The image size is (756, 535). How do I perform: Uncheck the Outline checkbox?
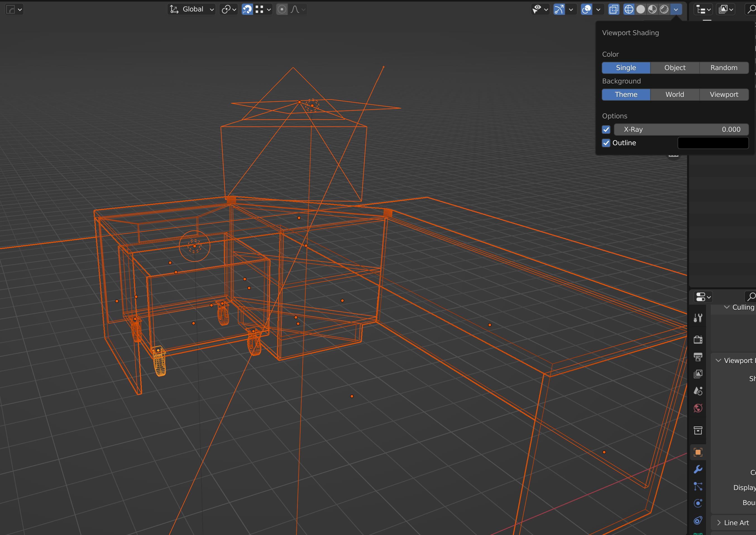(x=606, y=143)
